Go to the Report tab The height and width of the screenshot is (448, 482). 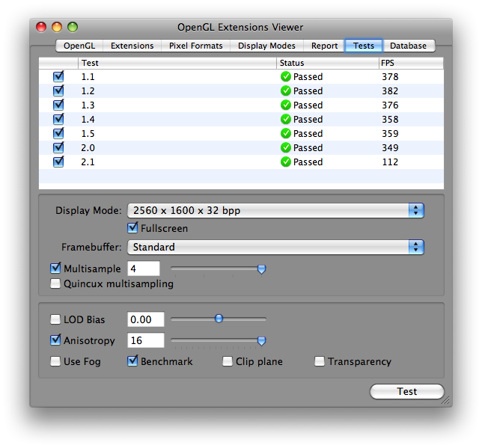pos(324,46)
